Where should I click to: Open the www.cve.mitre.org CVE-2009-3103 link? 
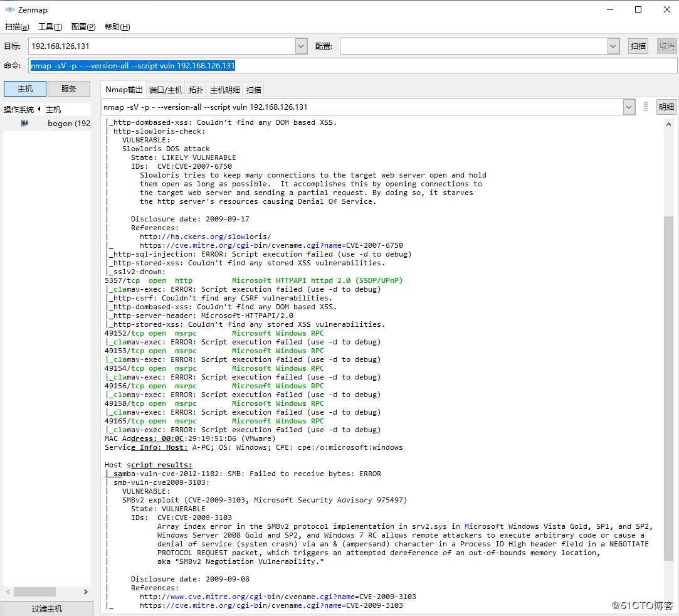pos(278,597)
